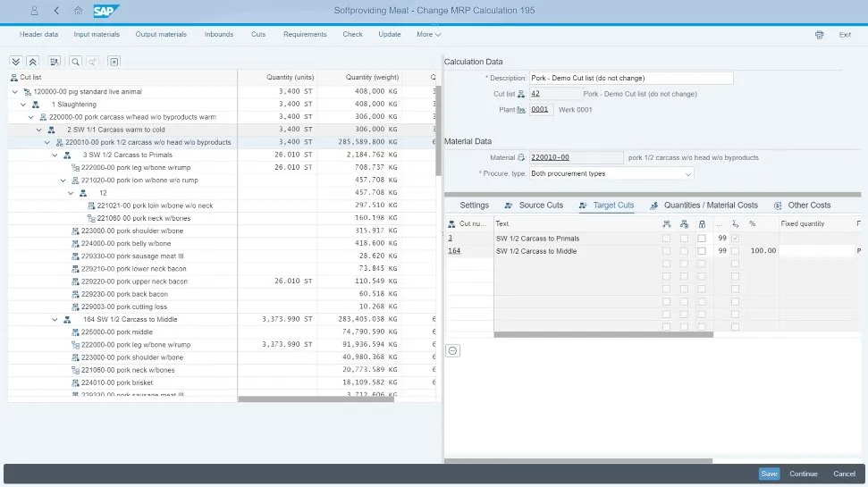The width and height of the screenshot is (868, 487).
Task: Switch to the Source Cuts tab
Action: coord(534,206)
